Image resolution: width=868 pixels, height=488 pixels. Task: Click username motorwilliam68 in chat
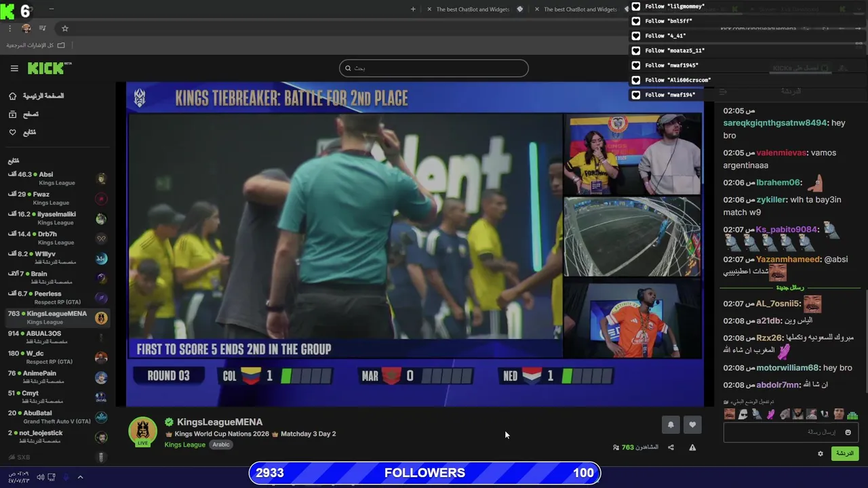tap(788, 367)
